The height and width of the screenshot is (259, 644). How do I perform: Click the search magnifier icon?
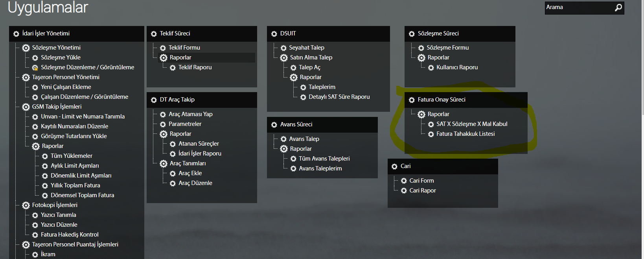tap(618, 7)
